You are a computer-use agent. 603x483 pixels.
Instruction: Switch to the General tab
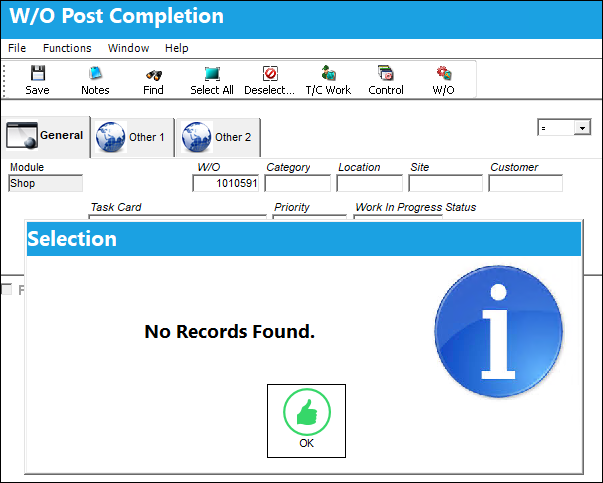[46, 136]
